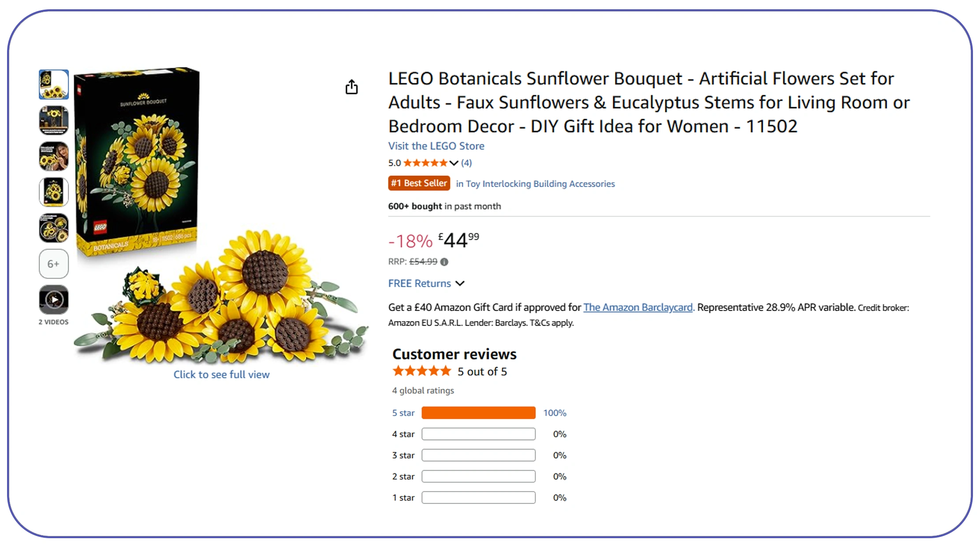Click the RRP info tooltip icon

click(x=444, y=262)
